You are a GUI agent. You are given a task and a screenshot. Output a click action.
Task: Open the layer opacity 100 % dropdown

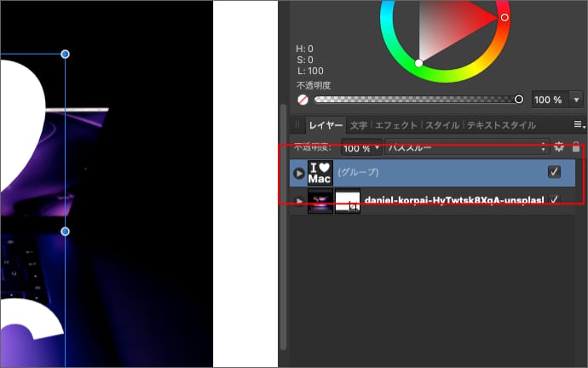tap(362, 147)
